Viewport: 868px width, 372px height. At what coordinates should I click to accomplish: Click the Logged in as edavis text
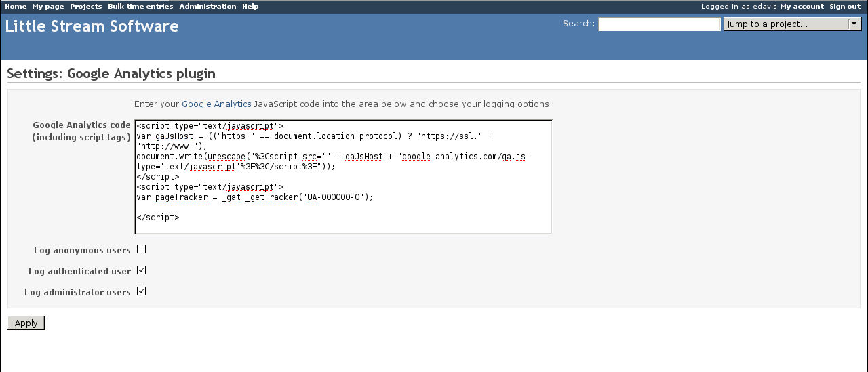coord(740,6)
